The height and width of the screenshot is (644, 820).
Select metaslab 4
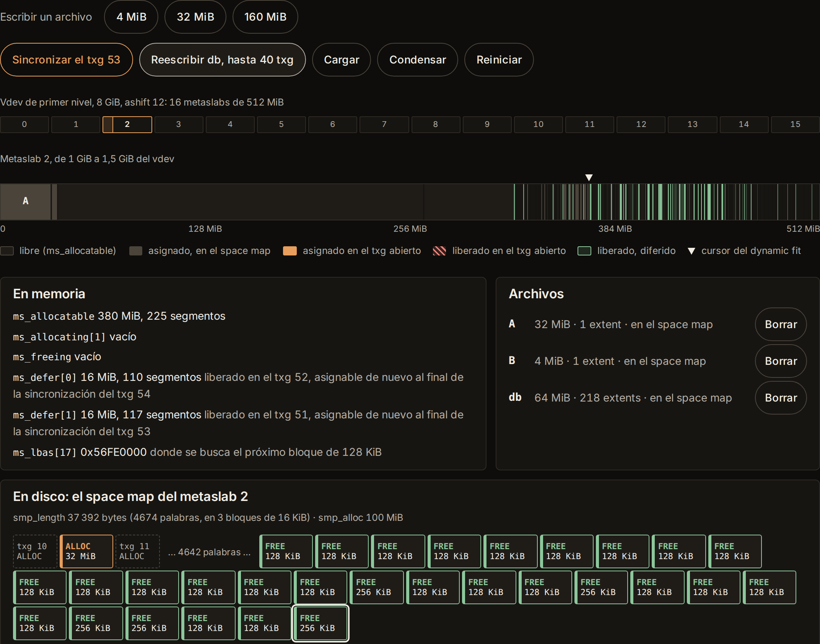(230, 124)
